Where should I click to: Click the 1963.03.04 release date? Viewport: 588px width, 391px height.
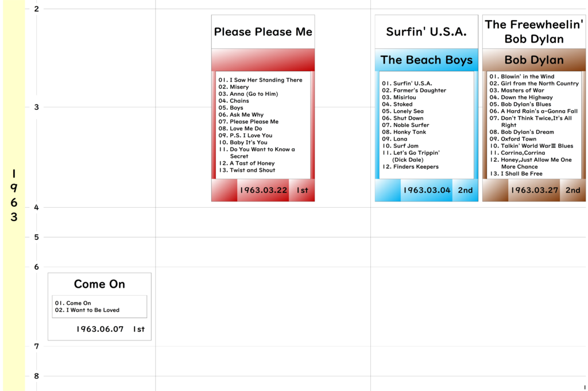426,191
